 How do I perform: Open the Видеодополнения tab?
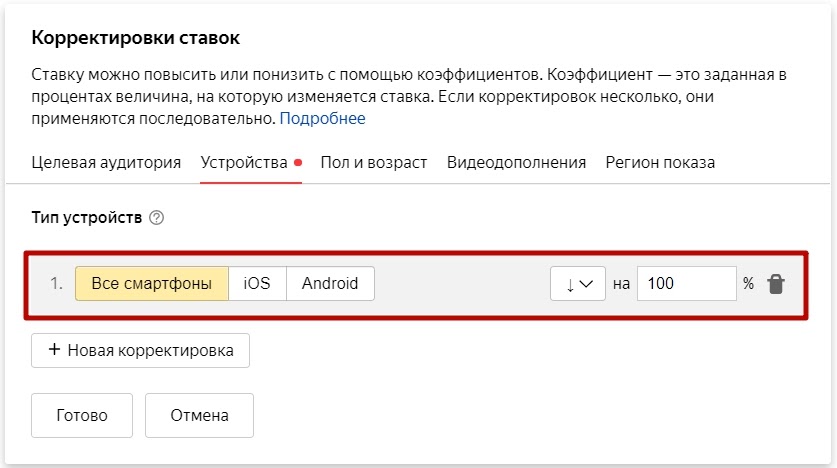(516, 162)
